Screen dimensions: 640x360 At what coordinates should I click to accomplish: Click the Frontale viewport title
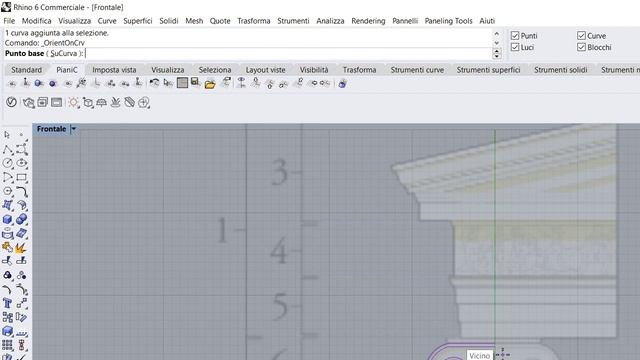[x=51, y=129]
